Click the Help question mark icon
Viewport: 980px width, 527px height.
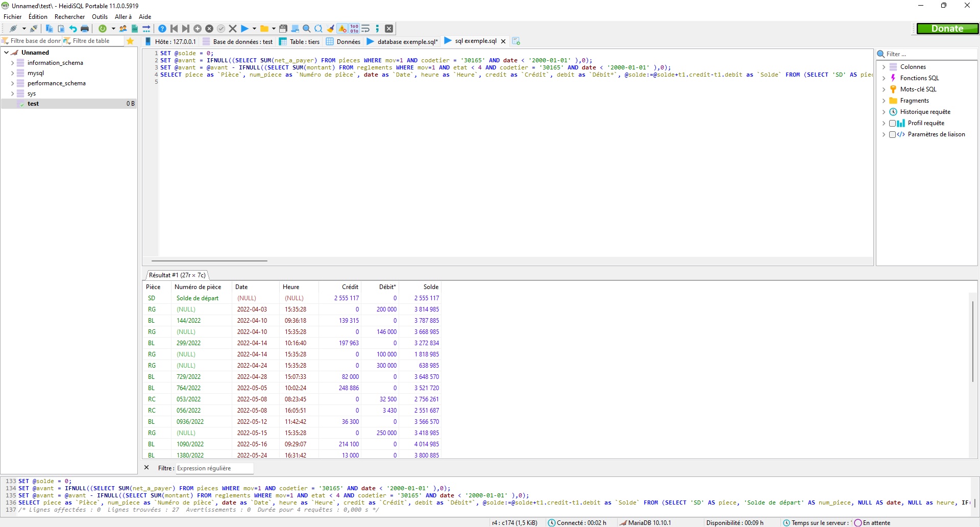[162, 29]
